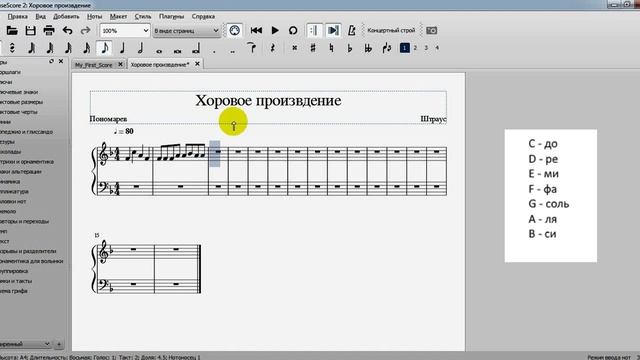Close the Хоровое произведение tab
This screenshot has height=360, width=640.
pyautogui.click(x=197, y=64)
